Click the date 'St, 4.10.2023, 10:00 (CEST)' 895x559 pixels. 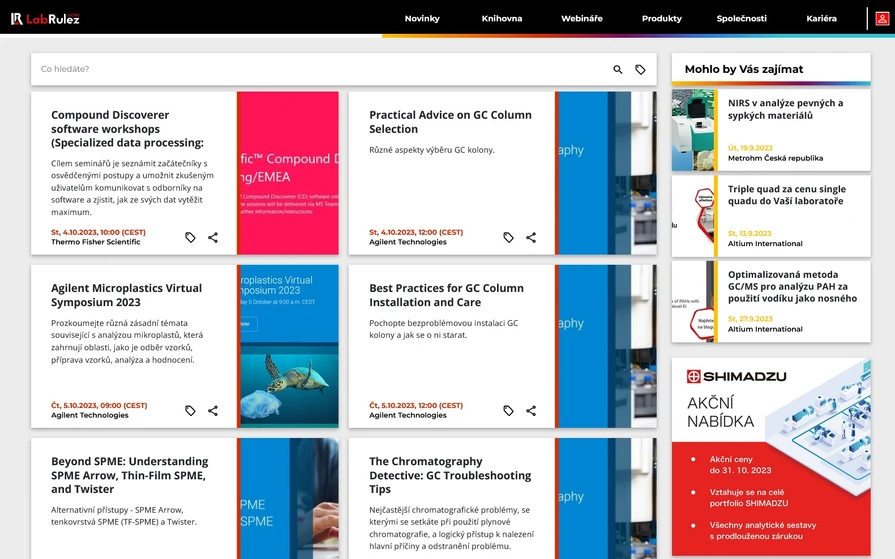(98, 232)
